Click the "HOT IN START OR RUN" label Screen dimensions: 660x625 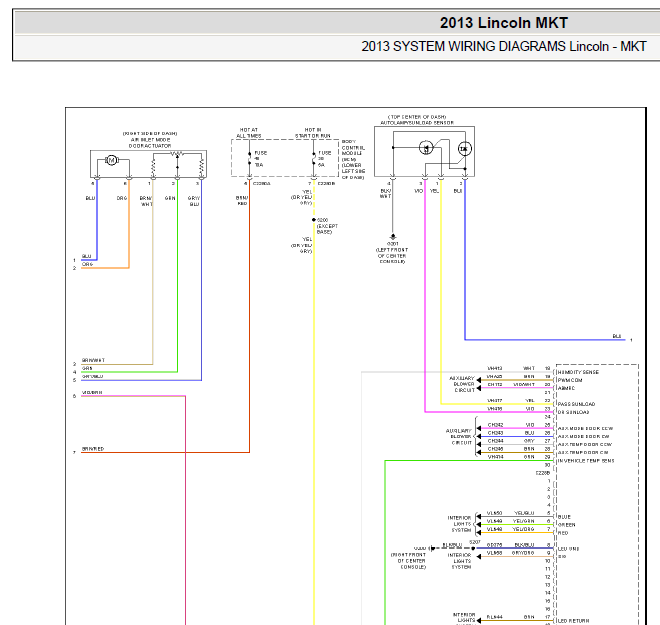pos(313,133)
